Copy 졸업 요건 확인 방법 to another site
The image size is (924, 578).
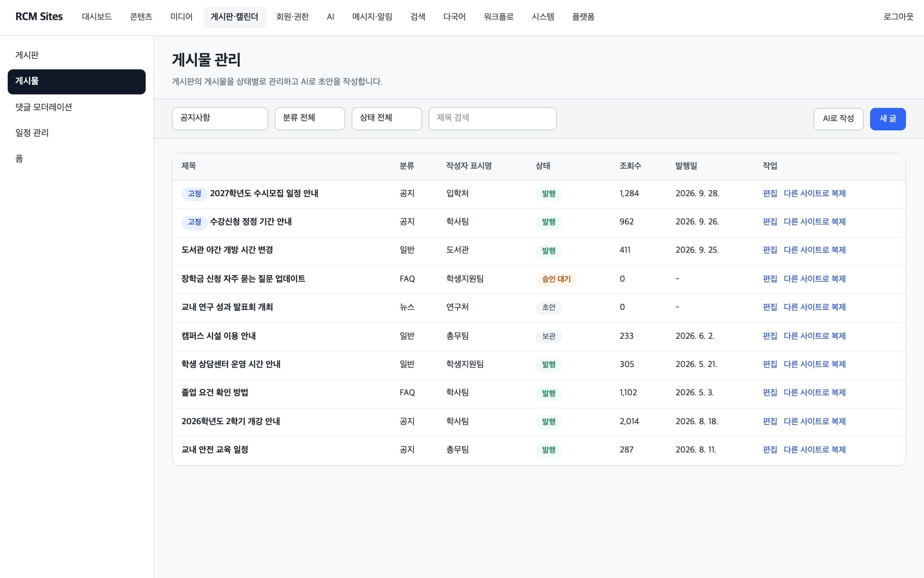[814, 393]
